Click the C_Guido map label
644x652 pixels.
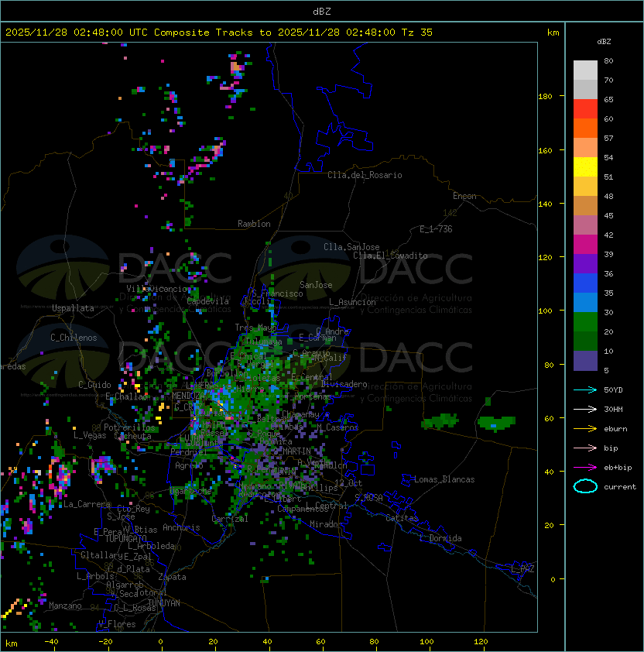click(x=94, y=385)
